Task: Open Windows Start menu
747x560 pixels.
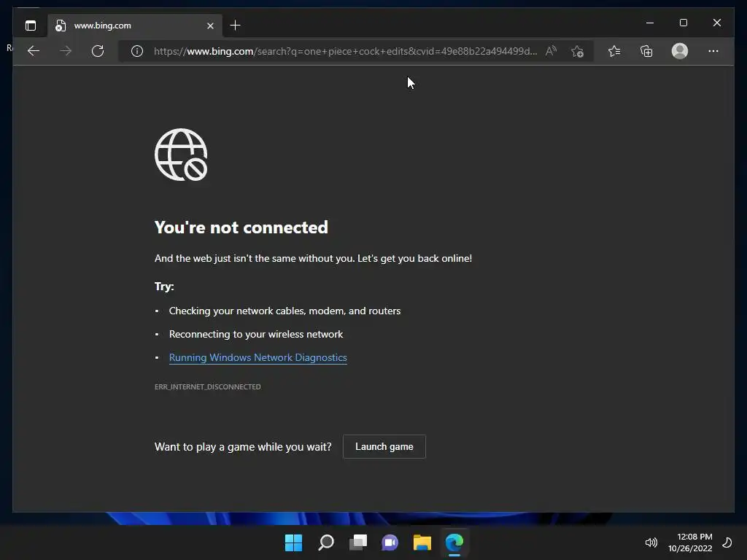Action: (293, 542)
